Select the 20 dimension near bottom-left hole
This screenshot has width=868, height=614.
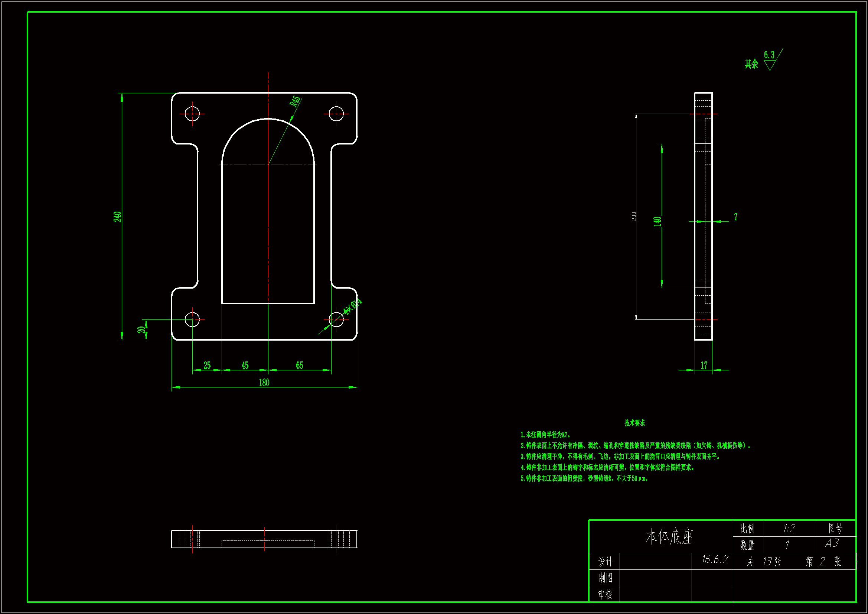141,329
